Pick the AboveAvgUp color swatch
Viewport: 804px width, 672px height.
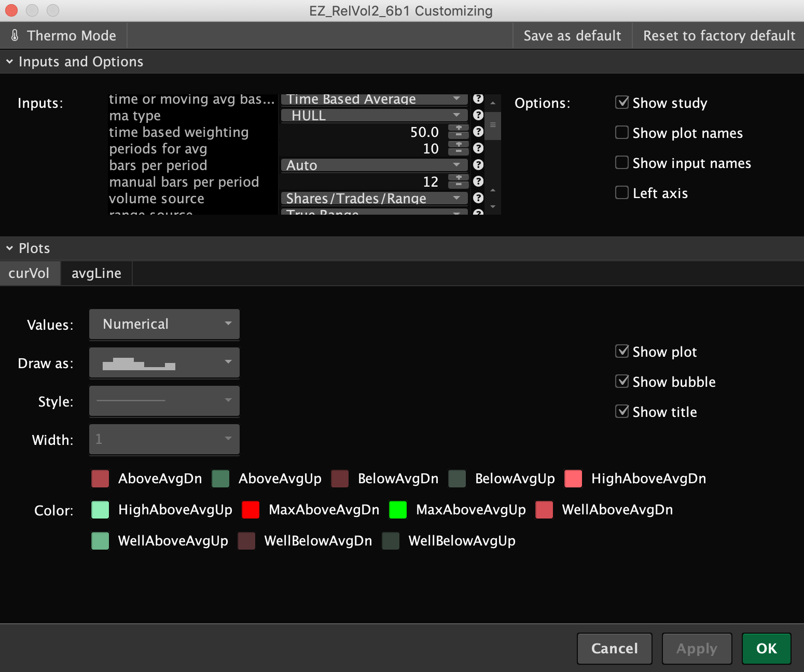pyautogui.click(x=220, y=479)
